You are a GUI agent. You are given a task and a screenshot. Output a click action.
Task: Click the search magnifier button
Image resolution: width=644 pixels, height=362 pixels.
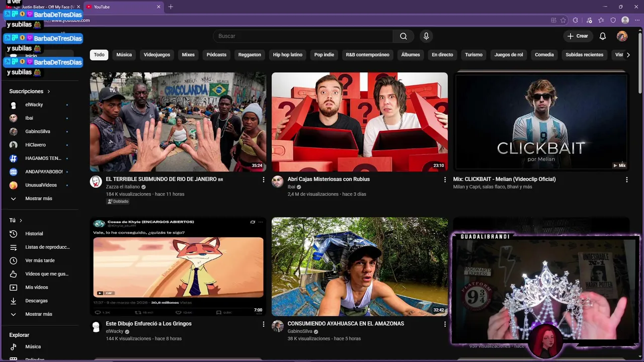404,36
